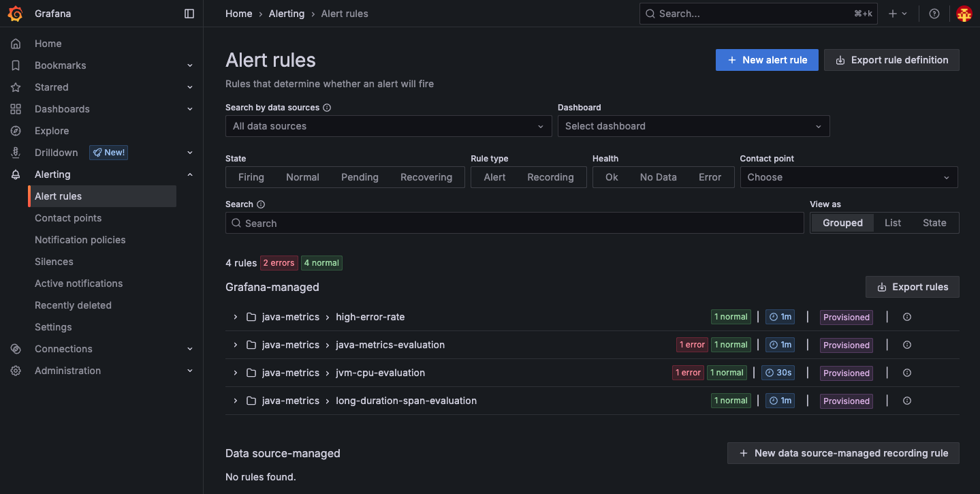Image resolution: width=980 pixels, height=494 pixels.
Task: Click the Grafana logo icon
Action: [x=16, y=14]
